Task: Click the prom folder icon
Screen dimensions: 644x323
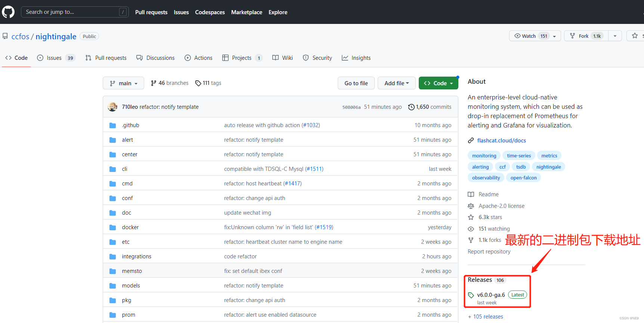Action: click(x=112, y=315)
